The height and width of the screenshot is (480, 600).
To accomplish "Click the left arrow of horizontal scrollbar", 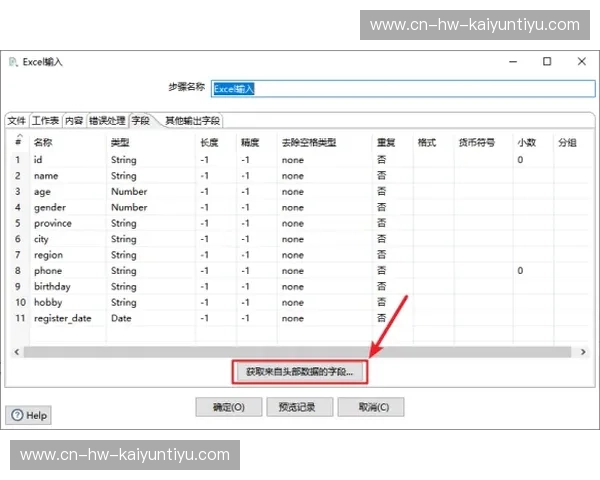I will click(17, 352).
